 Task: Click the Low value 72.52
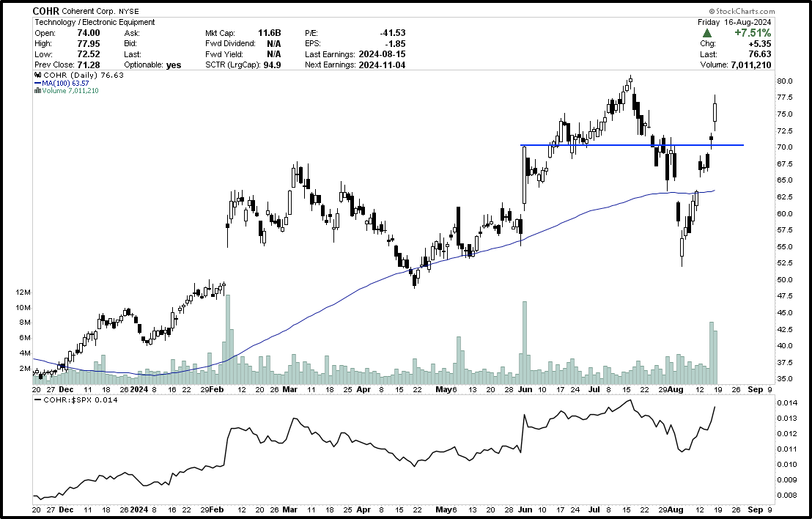88,54
